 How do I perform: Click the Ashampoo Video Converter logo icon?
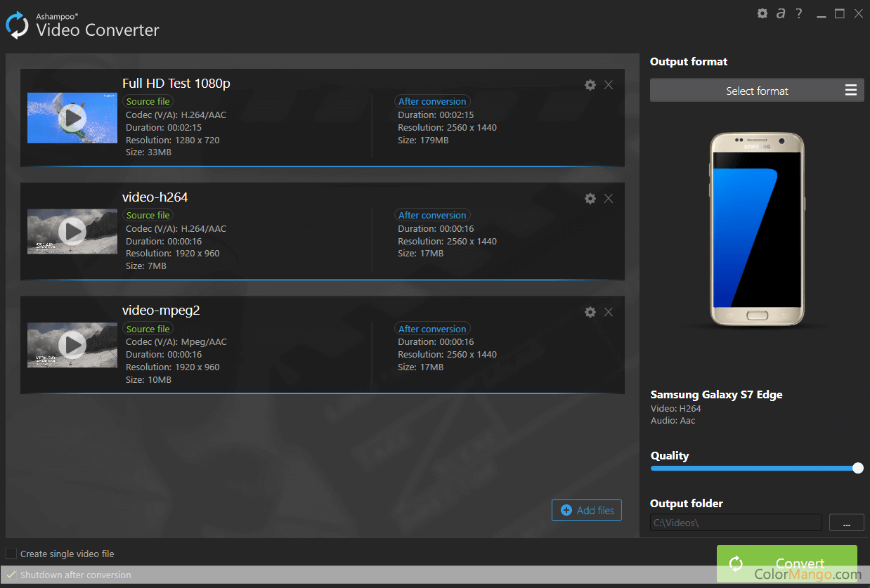(17, 26)
